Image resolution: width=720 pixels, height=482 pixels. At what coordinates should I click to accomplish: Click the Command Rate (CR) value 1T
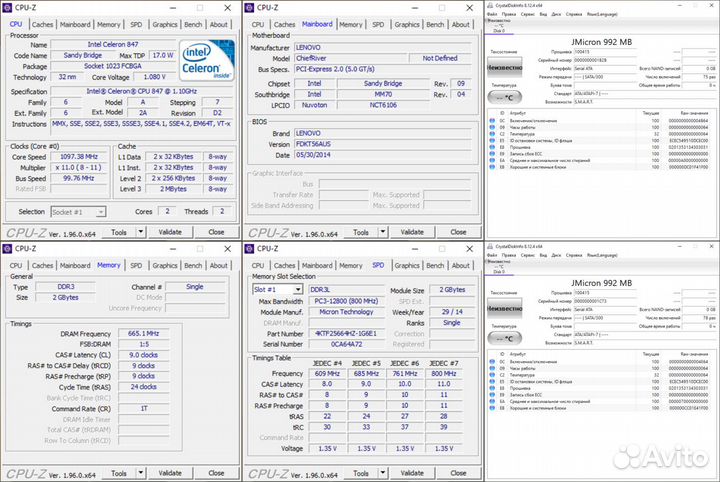point(144,408)
